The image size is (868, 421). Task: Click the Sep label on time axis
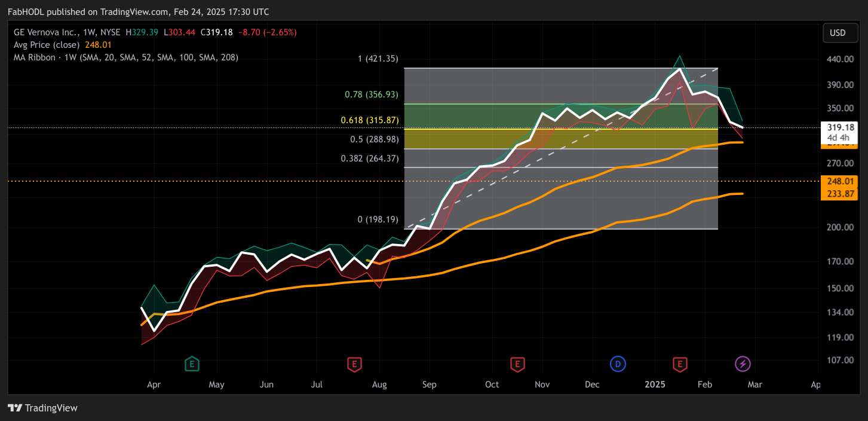point(429,385)
